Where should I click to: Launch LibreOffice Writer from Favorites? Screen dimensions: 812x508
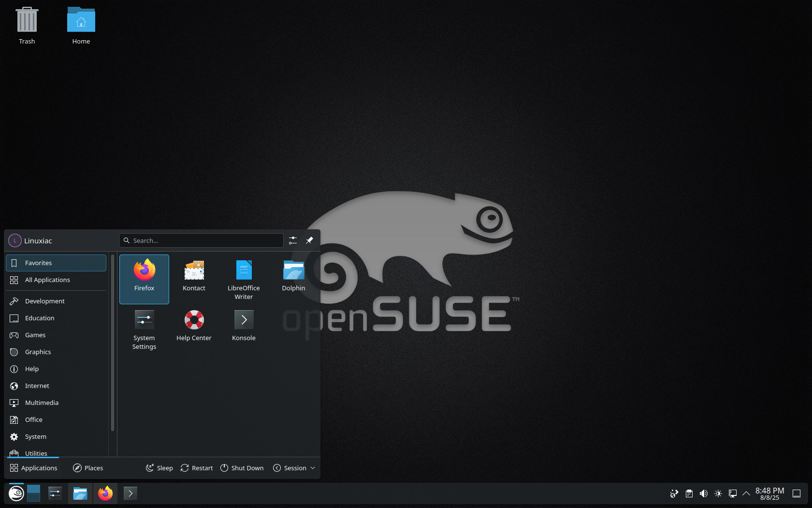point(244,279)
